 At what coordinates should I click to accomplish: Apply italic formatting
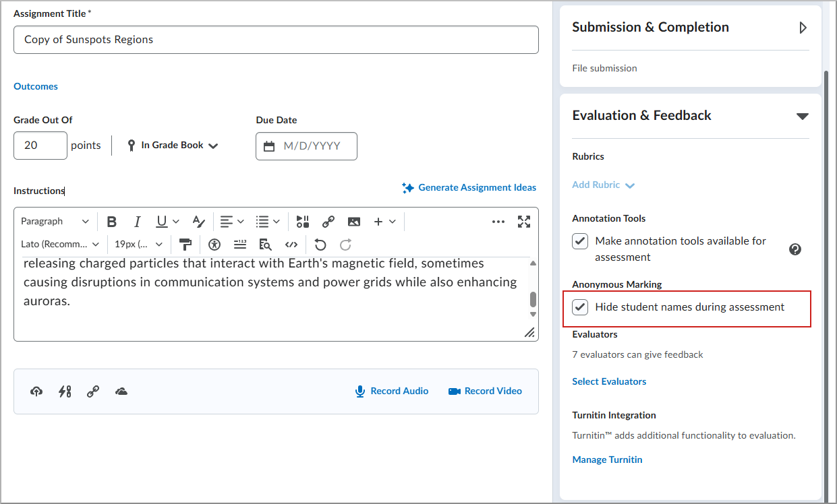137,221
